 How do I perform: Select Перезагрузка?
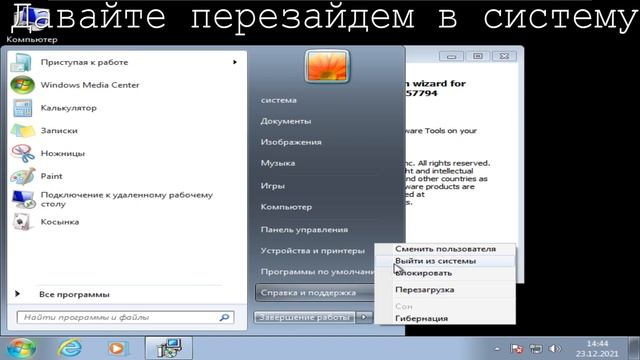445,290
